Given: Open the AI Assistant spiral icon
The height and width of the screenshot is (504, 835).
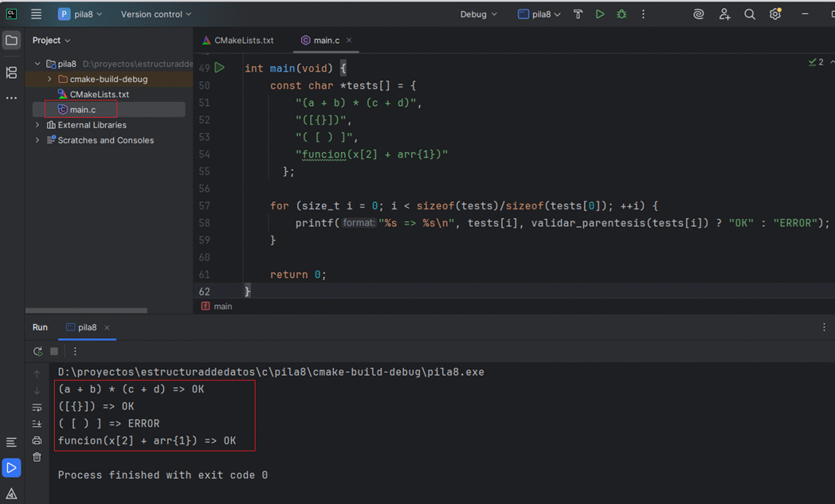Looking at the screenshot, I should pos(699,14).
